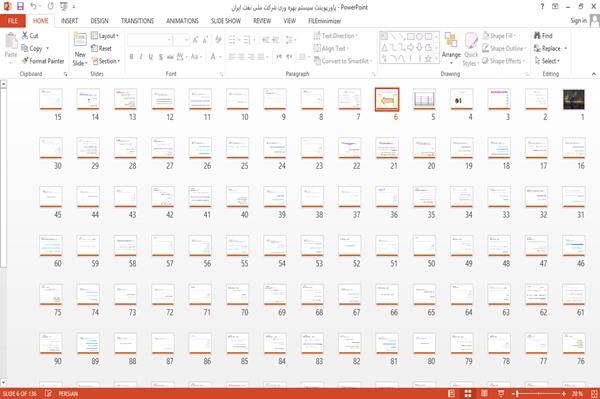Open Quick Styles gallery
This screenshot has width=600, height=399.
click(471, 49)
